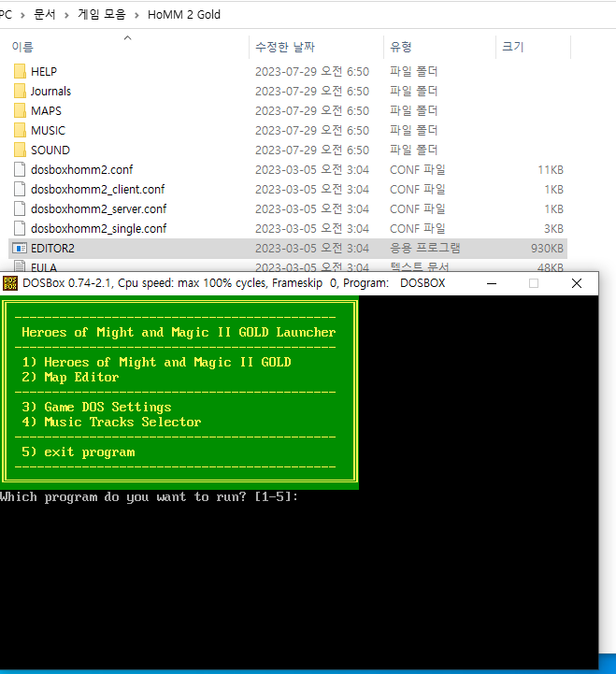
Task: Sort by the 수정한 날짜 column header
Action: point(284,47)
